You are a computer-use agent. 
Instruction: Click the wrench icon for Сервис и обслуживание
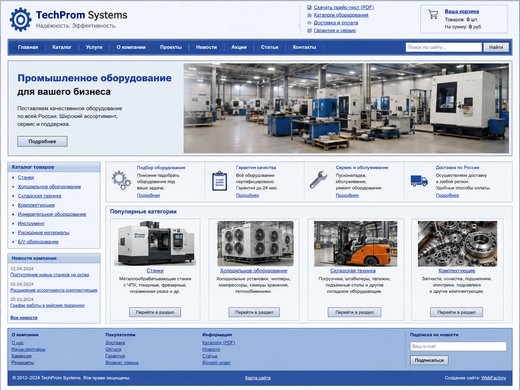318,180
